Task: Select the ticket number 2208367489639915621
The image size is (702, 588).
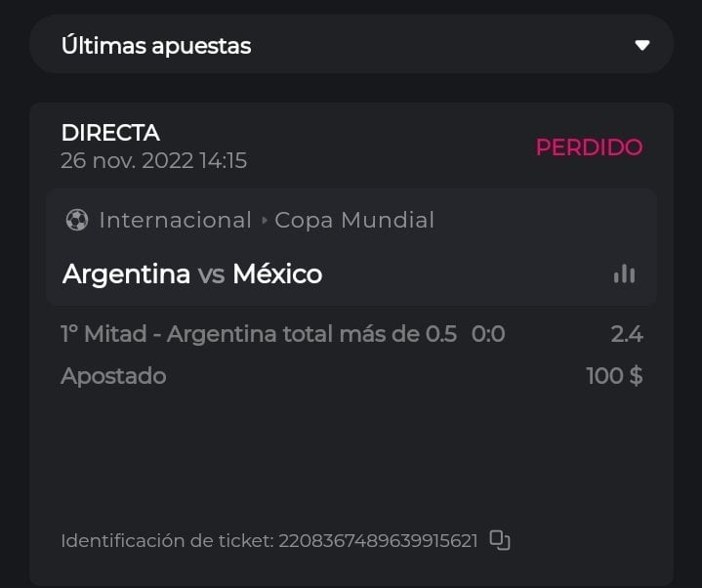Action: (378, 540)
